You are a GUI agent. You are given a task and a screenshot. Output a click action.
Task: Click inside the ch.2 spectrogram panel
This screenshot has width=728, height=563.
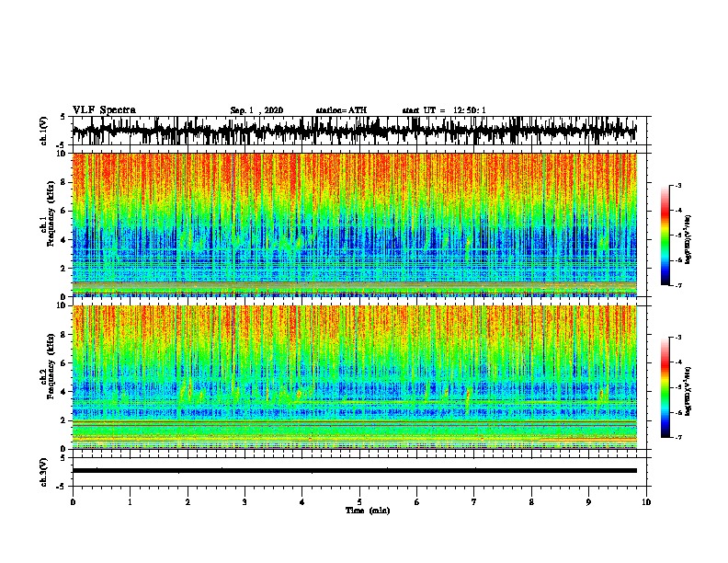coord(354,377)
